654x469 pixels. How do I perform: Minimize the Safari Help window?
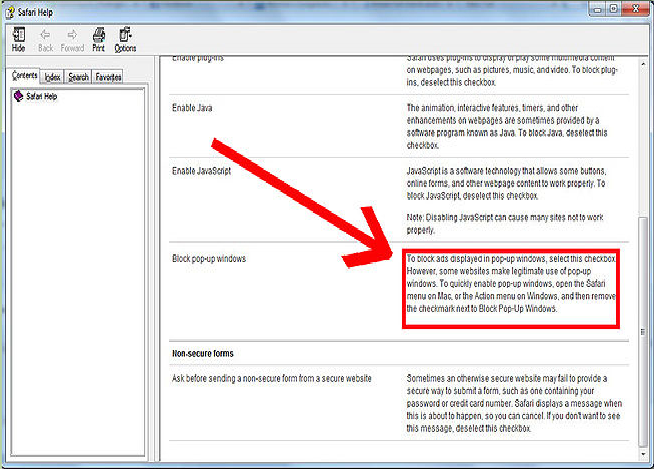click(598, 9)
